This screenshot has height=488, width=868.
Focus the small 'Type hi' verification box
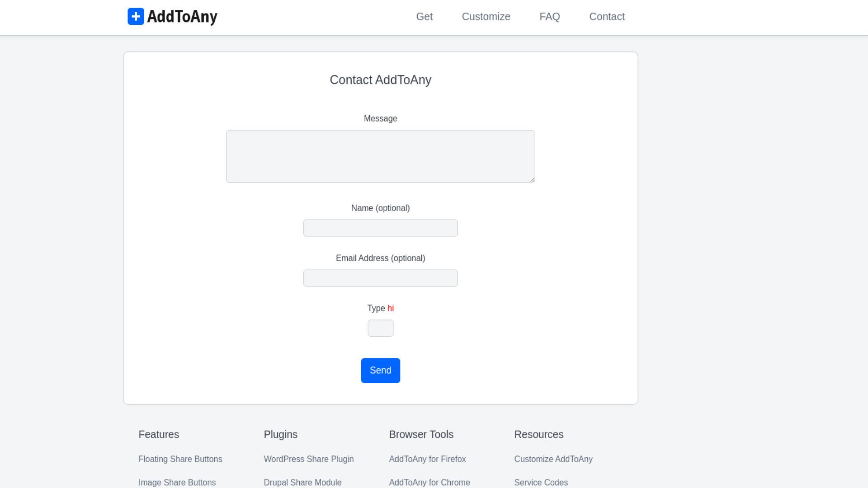380,328
